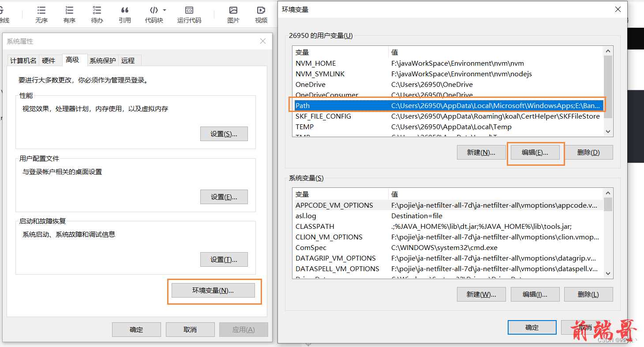Select the SKF_FILE_CONFIG user variable

(x=448, y=116)
